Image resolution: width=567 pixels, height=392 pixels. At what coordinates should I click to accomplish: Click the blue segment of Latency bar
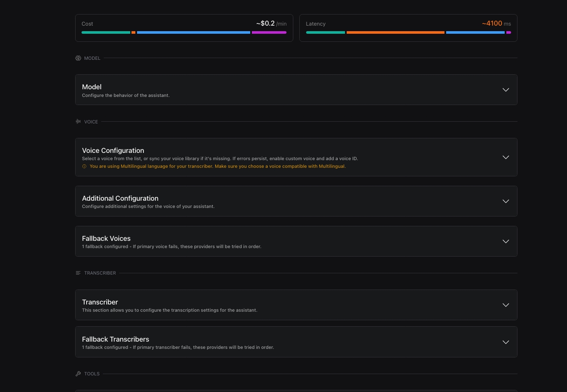tap(475, 32)
